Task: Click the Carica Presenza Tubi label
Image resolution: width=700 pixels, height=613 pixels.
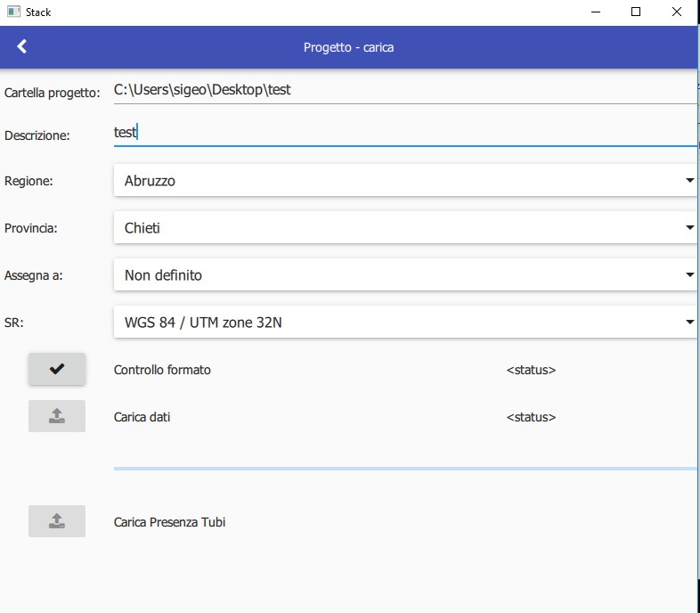Action: point(169,522)
